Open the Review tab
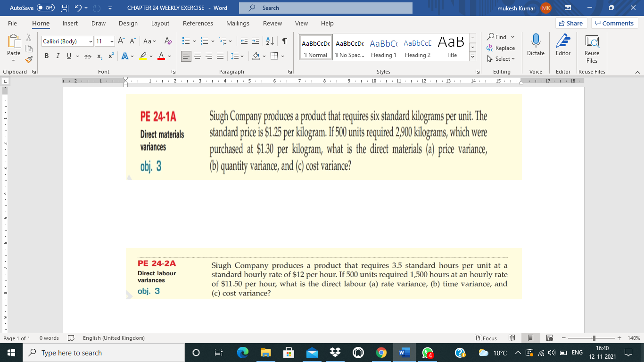Screen dimensions: 644x362 (272, 23)
